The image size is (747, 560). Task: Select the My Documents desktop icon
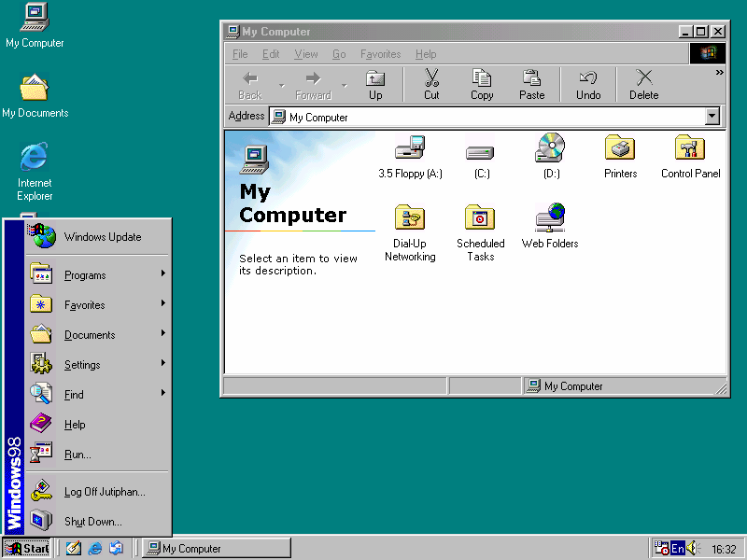coord(35,96)
